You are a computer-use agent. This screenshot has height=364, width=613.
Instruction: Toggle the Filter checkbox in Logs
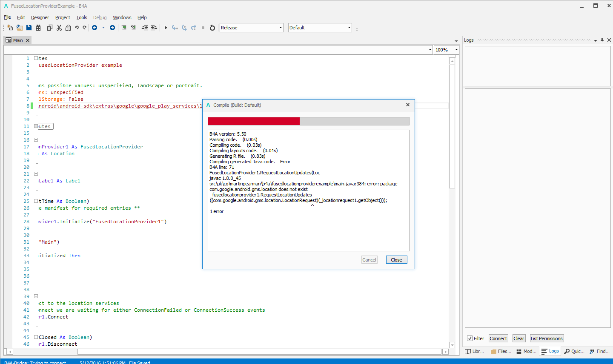pos(470,338)
